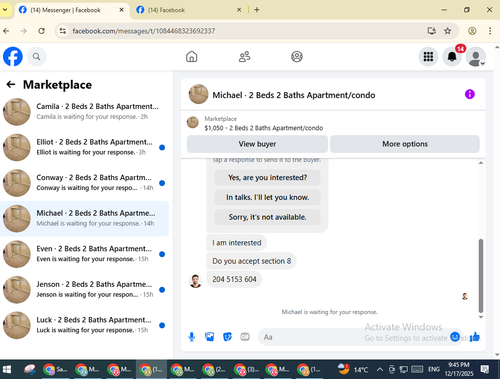Open the emoji picker in message box
The image size is (500, 379).
pos(455,337)
